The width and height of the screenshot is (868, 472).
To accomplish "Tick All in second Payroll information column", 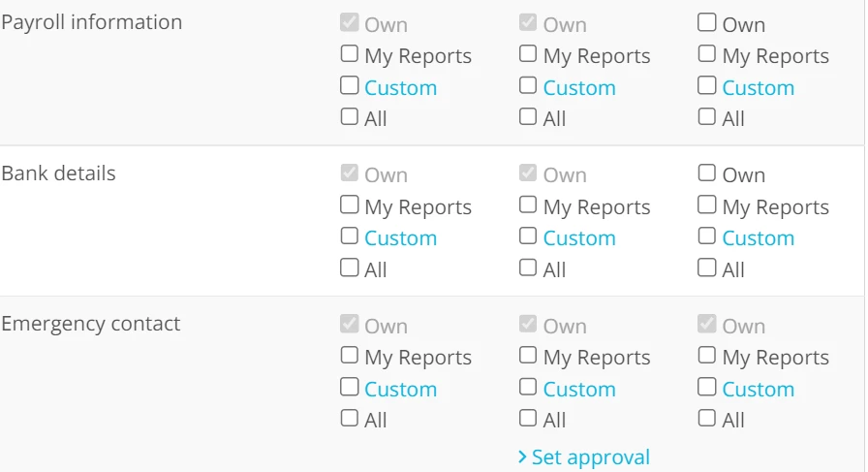I will [528, 116].
